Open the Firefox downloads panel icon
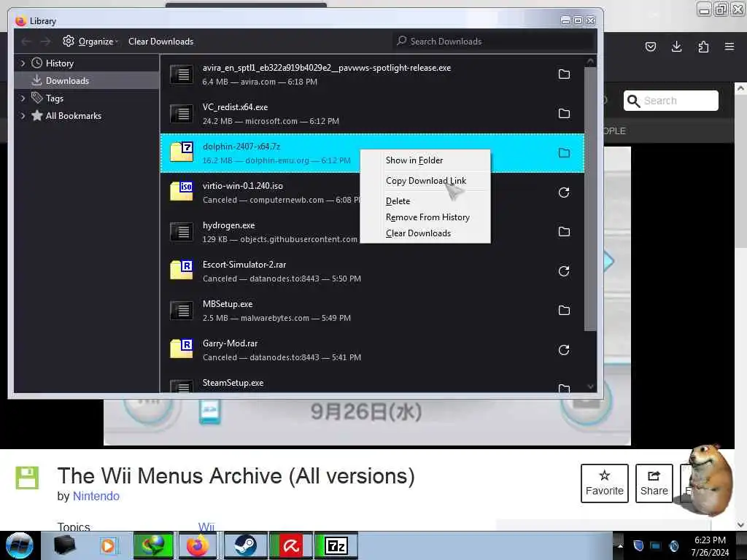 pyautogui.click(x=676, y=47)
